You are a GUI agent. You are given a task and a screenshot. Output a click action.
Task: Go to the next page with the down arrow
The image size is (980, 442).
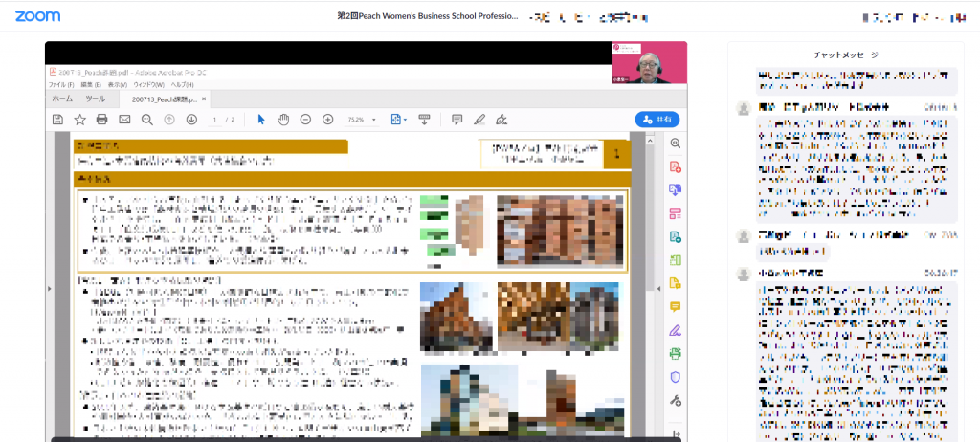pos(191,120)
